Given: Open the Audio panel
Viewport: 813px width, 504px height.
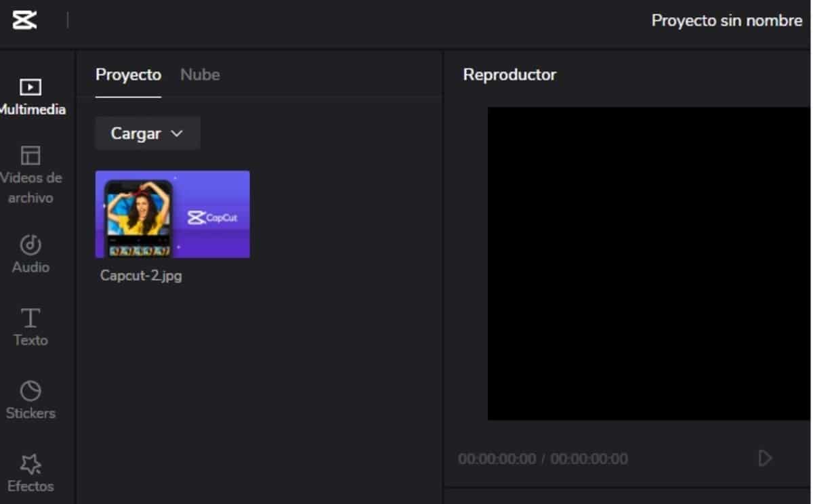Looking at the screenshot, I should tap(30, 254).
